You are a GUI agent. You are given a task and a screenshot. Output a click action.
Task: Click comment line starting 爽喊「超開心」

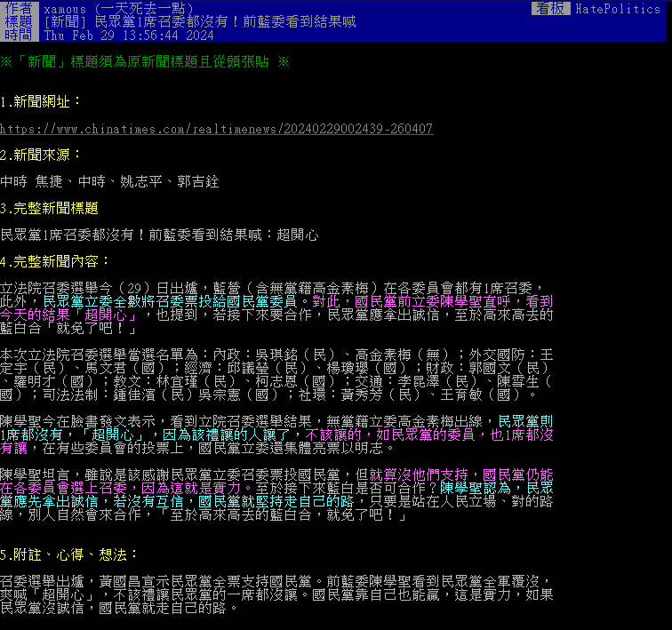coord(276,594)
